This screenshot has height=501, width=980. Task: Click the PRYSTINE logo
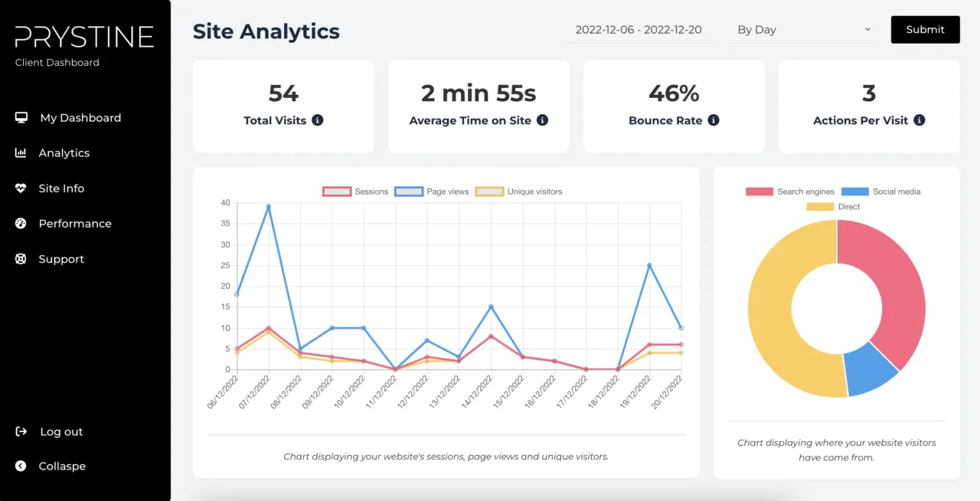[84, 36]
